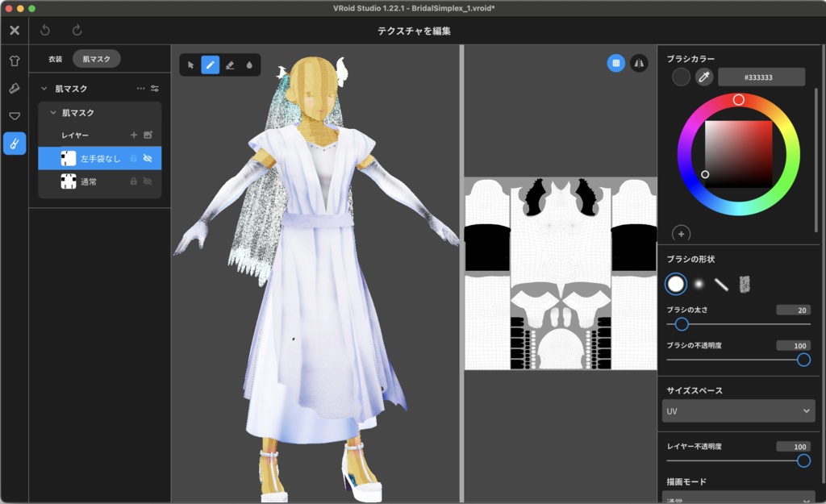Open the サイズスペース UV dropdown
Screen dimensions: 826x504
(738, 410)
